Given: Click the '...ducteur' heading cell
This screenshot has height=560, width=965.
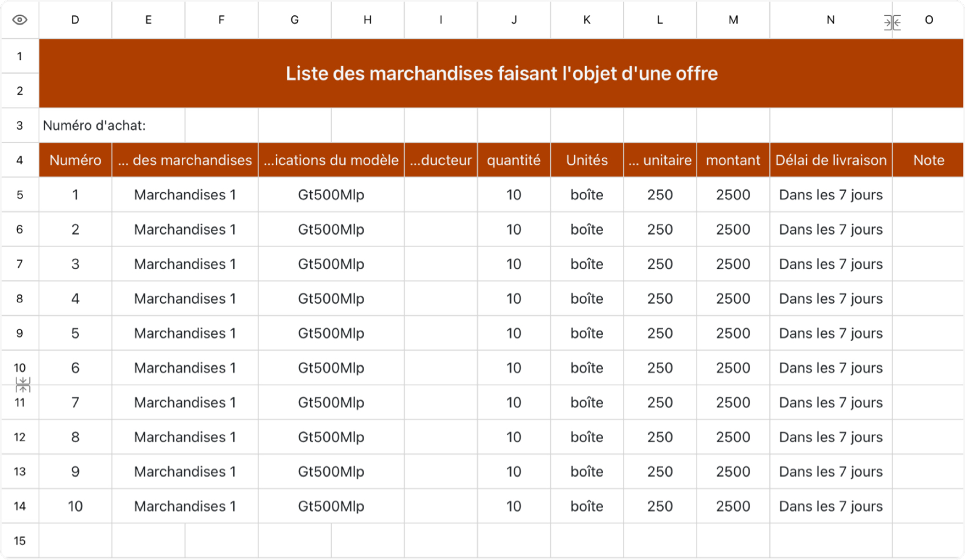Looking at the screenshot, I should pyautogui.click(x=441, y=160).
